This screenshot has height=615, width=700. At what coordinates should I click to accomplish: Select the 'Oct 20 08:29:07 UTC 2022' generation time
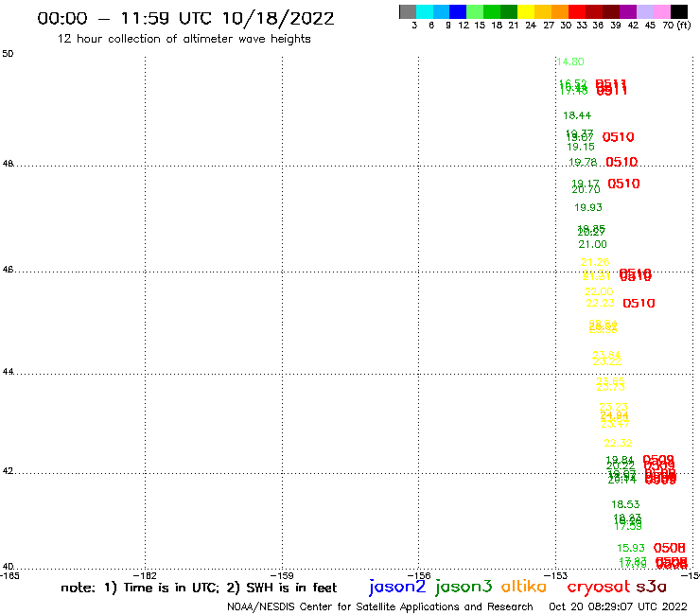(x=618, y=606)
